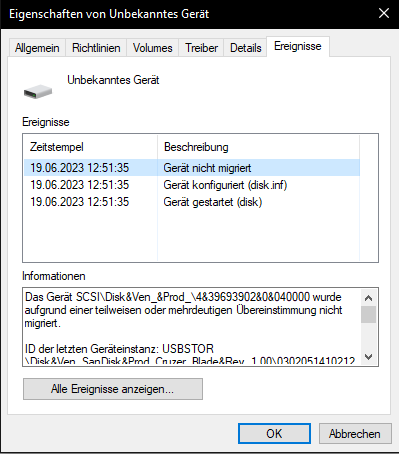Click the Beschreibung column header
Image resolution: width=399 pixels, height=454 pixels.
click(258, 147)
